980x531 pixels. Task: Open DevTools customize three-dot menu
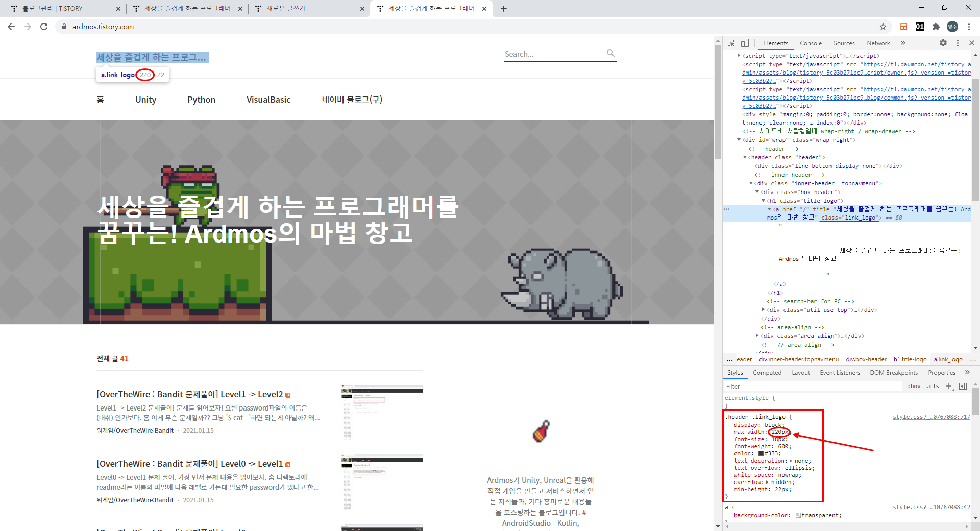click(958, 43)
